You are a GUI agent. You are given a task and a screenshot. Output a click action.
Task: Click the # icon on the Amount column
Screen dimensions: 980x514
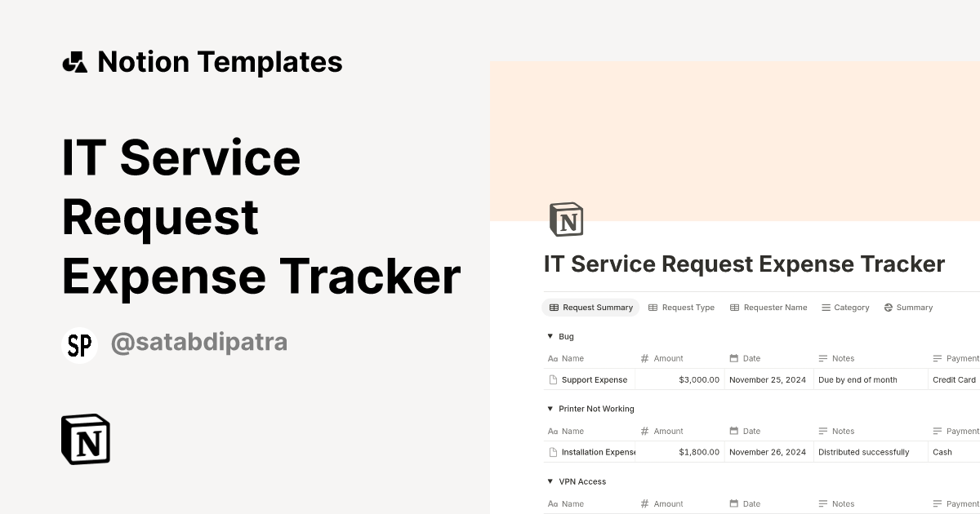pyautogui.click(x=644, y=358)
